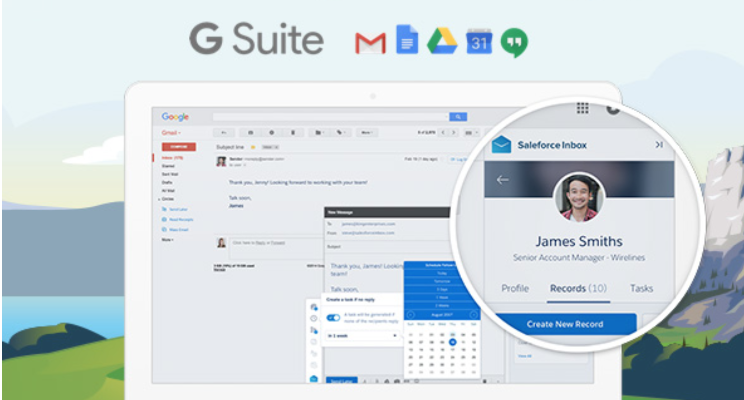Open the All Mail folder
Screen dimensions: 744x400
(168, 190)
